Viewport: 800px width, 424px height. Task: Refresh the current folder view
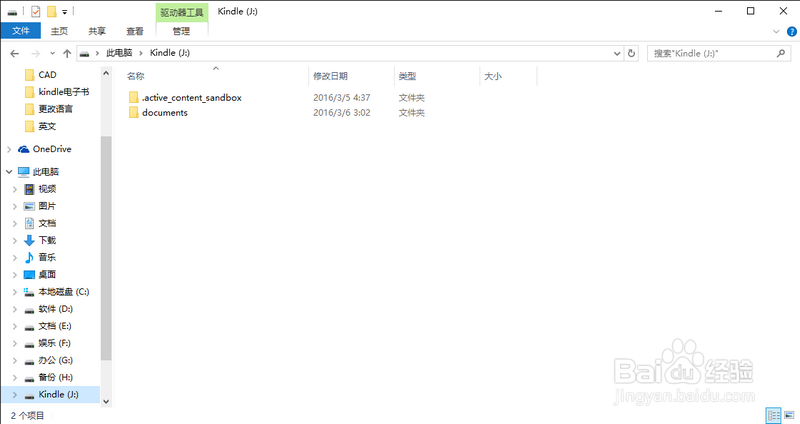point(631,53)
